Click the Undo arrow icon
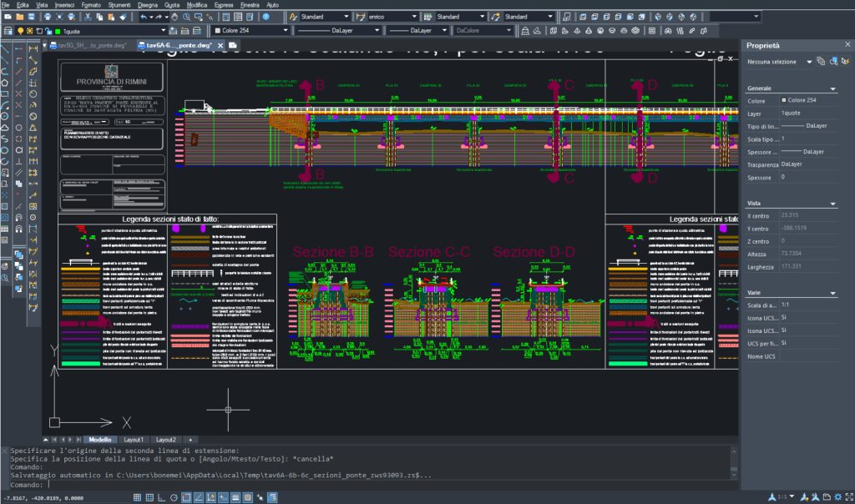 [x=144, y=17]
